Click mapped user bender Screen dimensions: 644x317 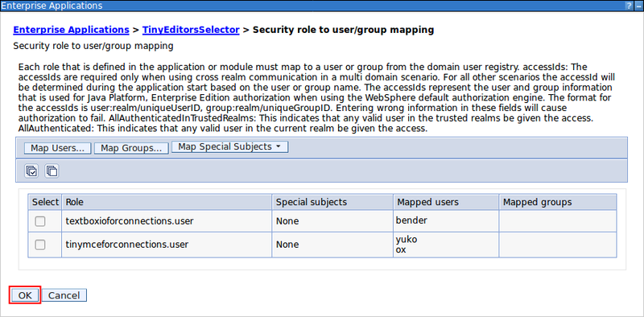click(x=411, y=220)
